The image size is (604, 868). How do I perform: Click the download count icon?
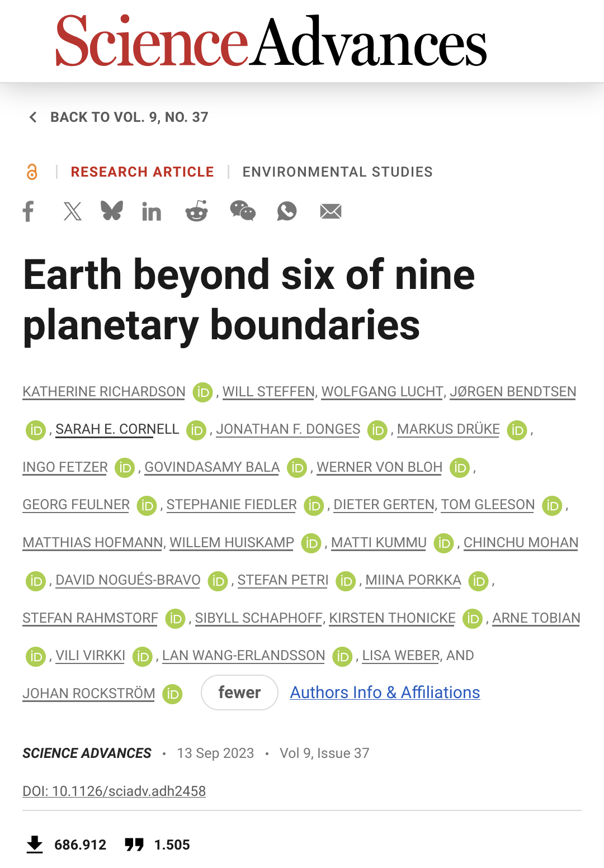[x=35, y=845]
